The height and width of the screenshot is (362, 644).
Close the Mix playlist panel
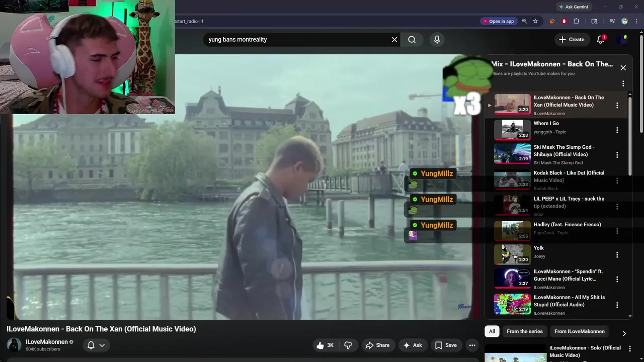click(x=623, y=68)
